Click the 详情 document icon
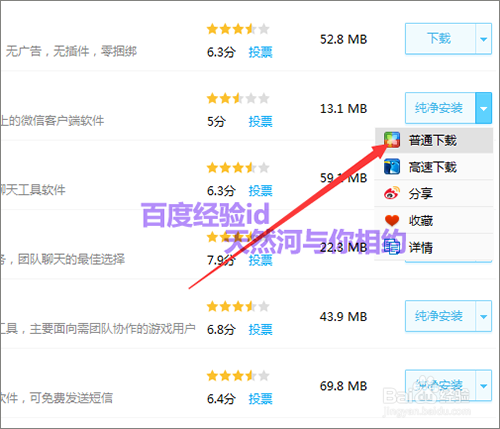This screenshot has height=429, width=500. (x=392, y=247)
